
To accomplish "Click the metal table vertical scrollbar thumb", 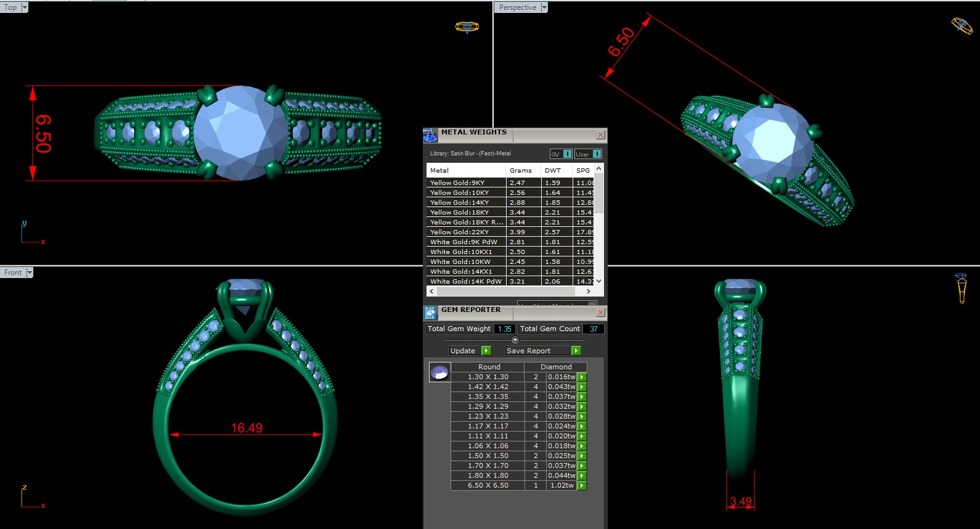I will 598,193.
